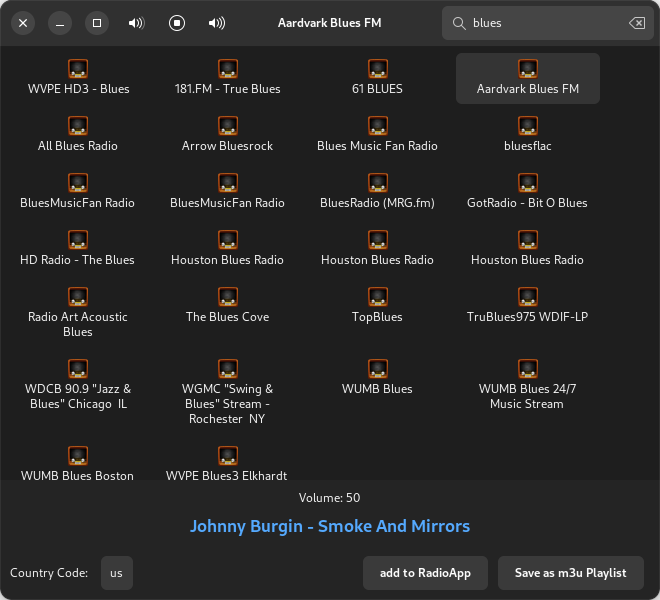The image size is (660, 600).
Task: Click the 'Aardvark Blues FM' window title
Action: pos(330,23)
